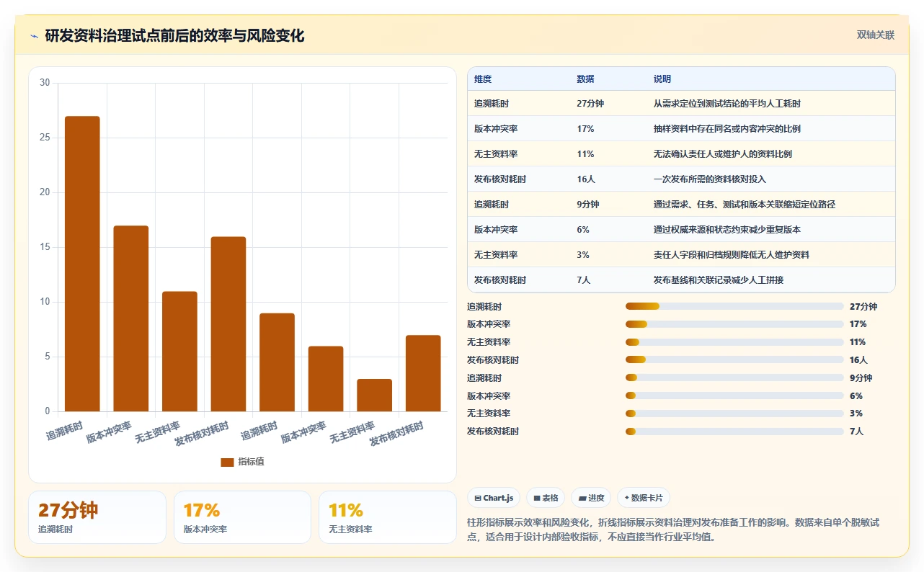924x572 pixels.
Task: Click the y-axis tick label 30
Action: click(x=45, y=83)
